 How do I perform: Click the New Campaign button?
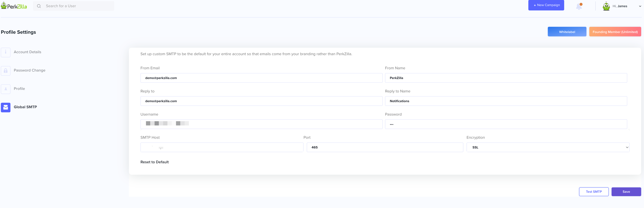(x=546, y=5)
